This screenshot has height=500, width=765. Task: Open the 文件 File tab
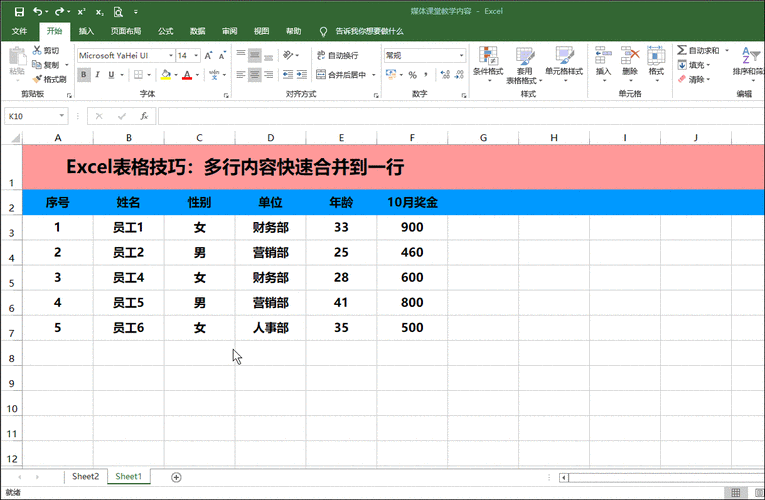pos(20,31)
